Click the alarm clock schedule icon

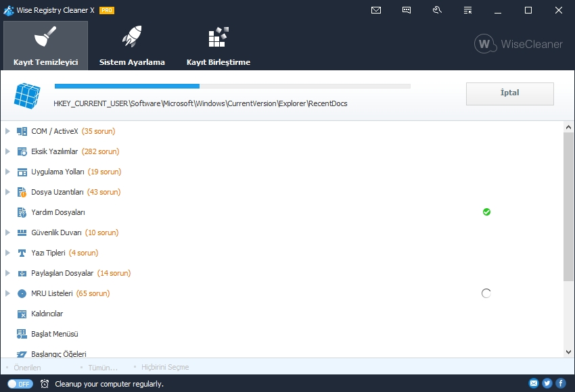point(45,384)
